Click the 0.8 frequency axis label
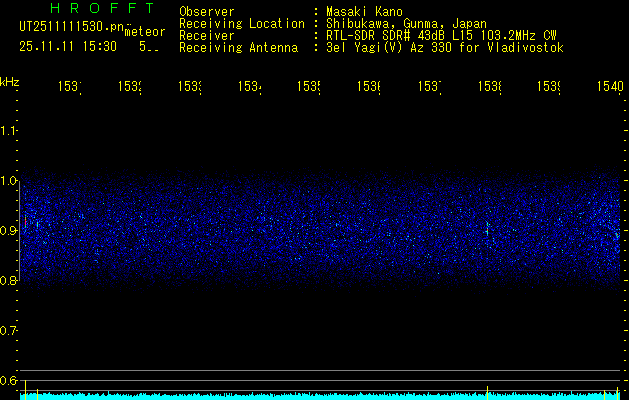Image resolution: width=629 pixels, height=400 pixels. pos(9,281)
